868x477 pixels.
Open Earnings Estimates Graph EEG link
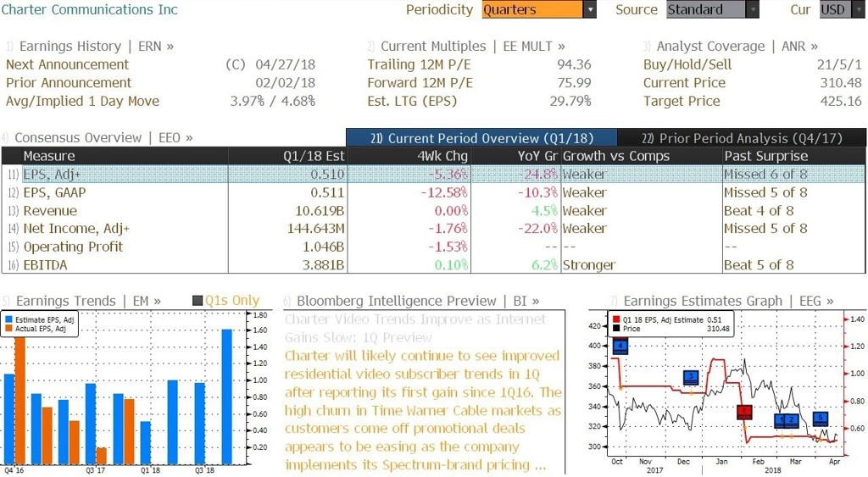click(721, 301)
